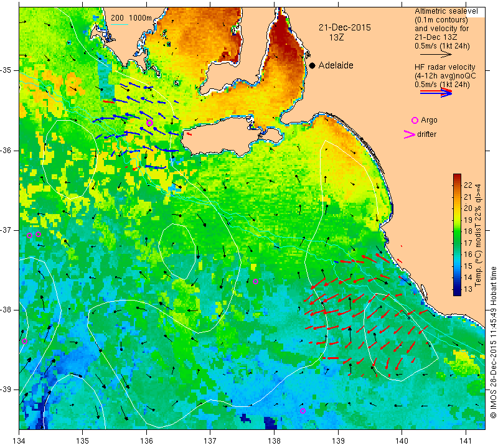Click the latitude axis label -36
Viewport: 498px width, 448px height.
6,150
